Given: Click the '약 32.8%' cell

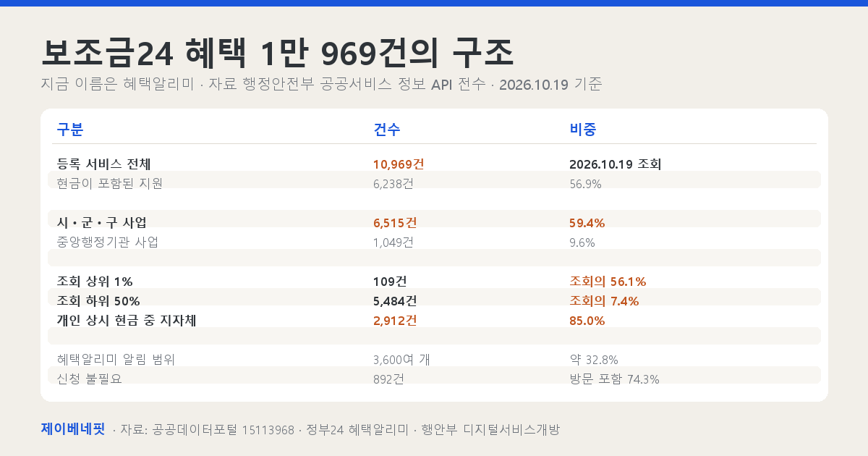Looking at the screenshot, I should tap(594, 360).
